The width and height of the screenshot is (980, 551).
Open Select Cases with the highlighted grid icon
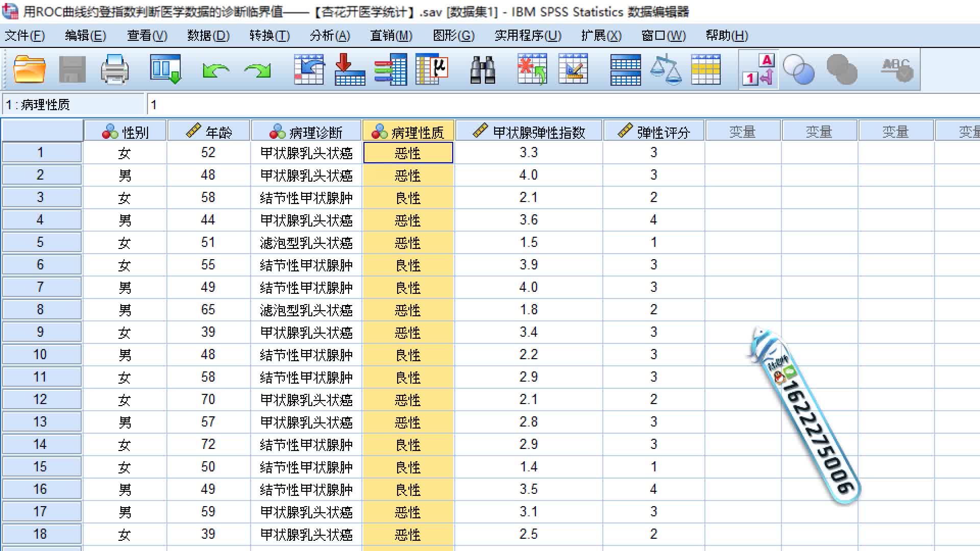(707, 69)
